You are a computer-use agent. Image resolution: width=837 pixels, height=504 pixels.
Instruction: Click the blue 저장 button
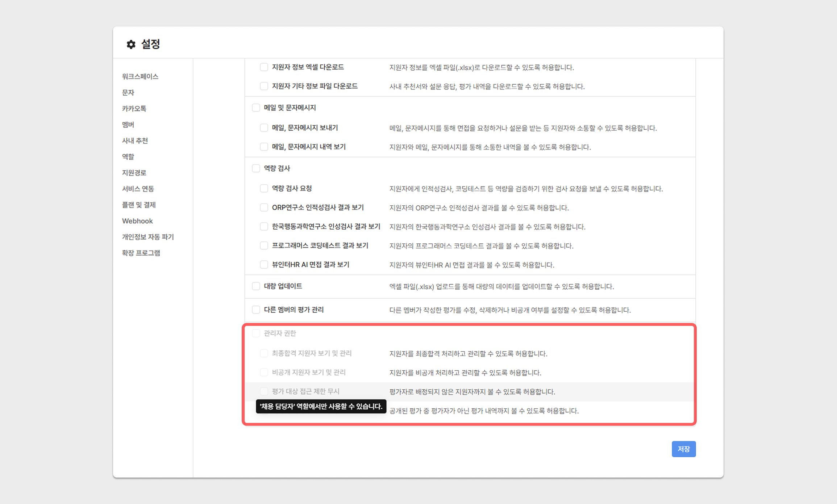pos(683,449)
